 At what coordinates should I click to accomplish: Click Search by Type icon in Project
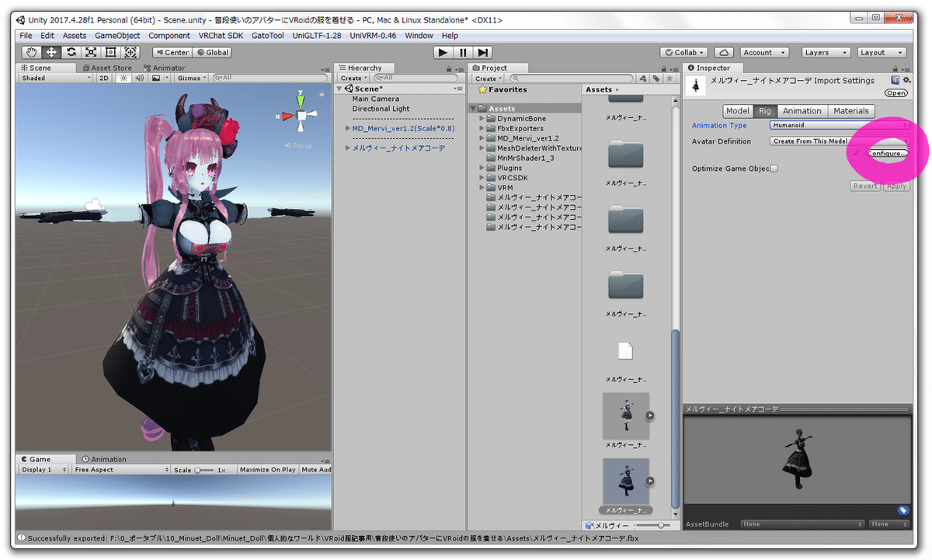[642, 78]
